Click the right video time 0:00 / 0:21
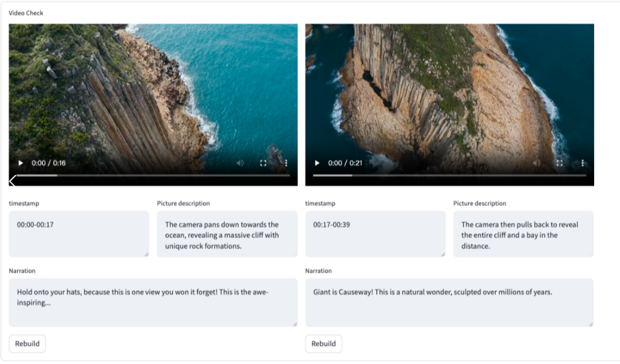 345,163
